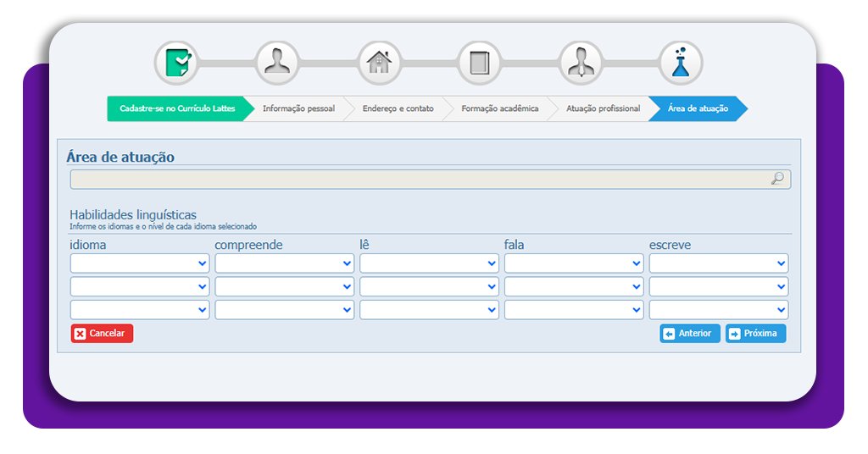868x454 pixels.
Task: Go to 'Endereço e contato' step
Action: [398, 108]
